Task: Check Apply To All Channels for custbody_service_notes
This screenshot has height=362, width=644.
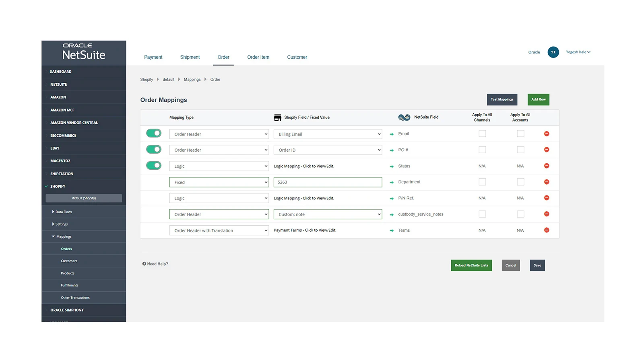Action: click(x=482, y=214)
